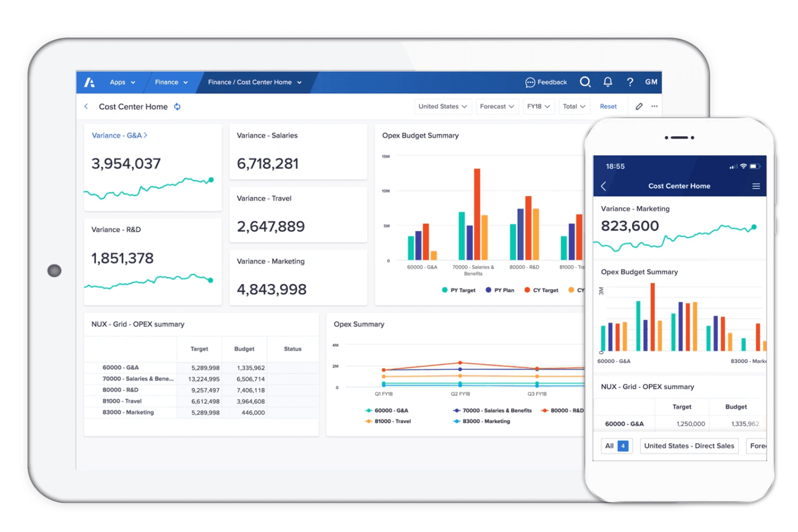Click the PY Target legend marker

coord(445,290)
